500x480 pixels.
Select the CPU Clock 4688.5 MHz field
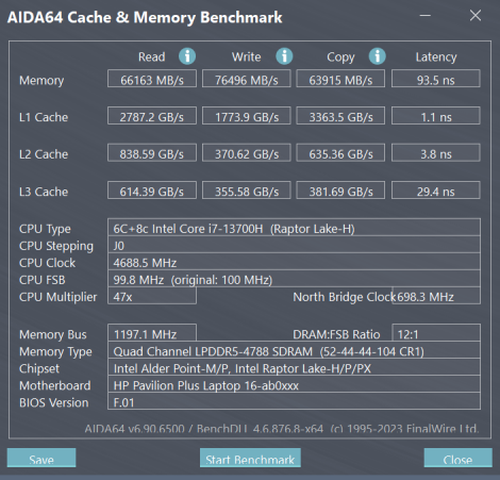[x=294, y=262]
